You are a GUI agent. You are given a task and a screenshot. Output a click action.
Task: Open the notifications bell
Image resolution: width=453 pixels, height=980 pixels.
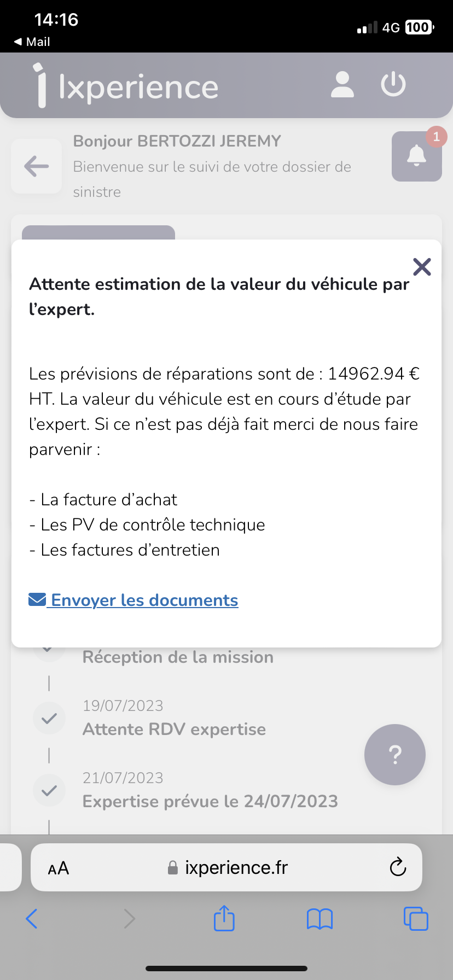416,156
